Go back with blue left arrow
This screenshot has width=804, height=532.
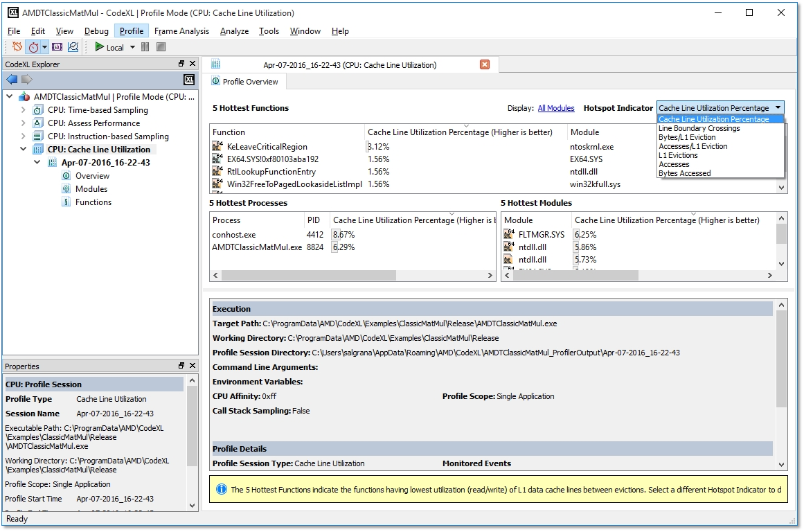click(x=12, y=79)
